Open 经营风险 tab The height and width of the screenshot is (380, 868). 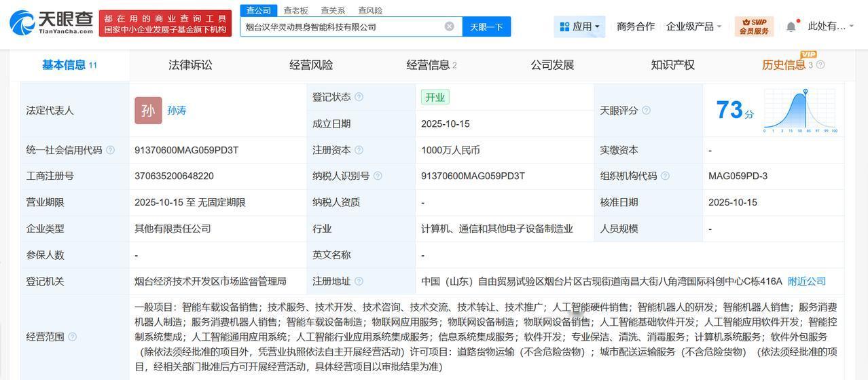pyautogui.click(x=311, y=65)
